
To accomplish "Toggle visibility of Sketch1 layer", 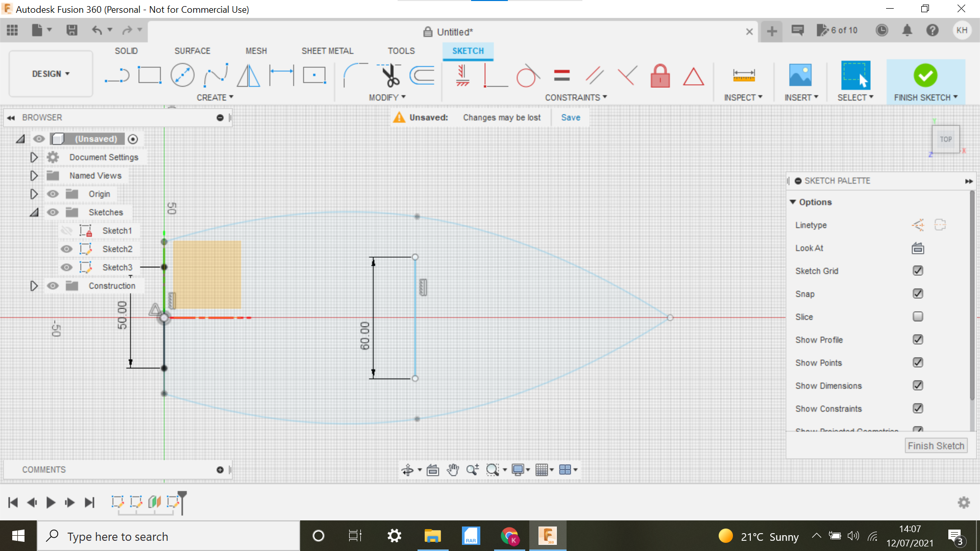I will pyautogui.click(x=67, y=230).
